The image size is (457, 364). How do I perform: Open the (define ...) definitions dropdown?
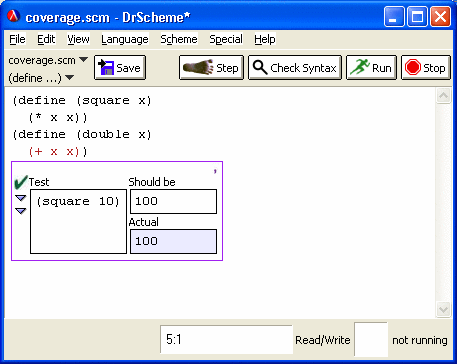tap(41, 78)
